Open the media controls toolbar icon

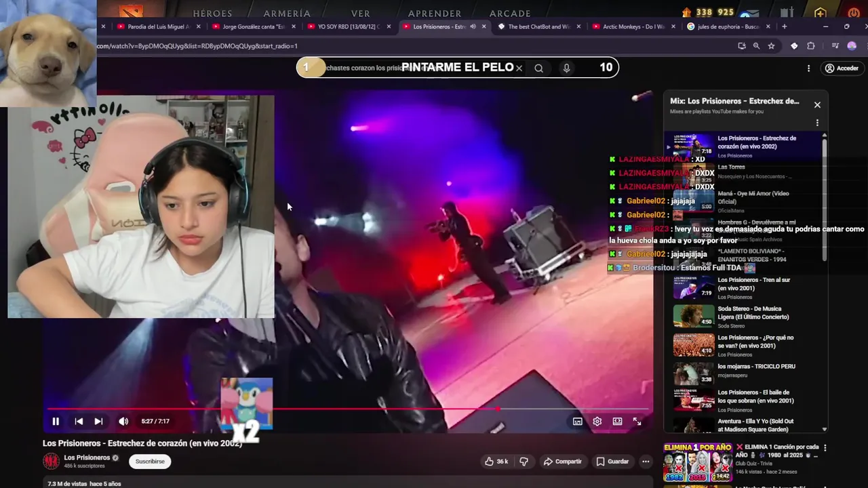tap(835, 46)
